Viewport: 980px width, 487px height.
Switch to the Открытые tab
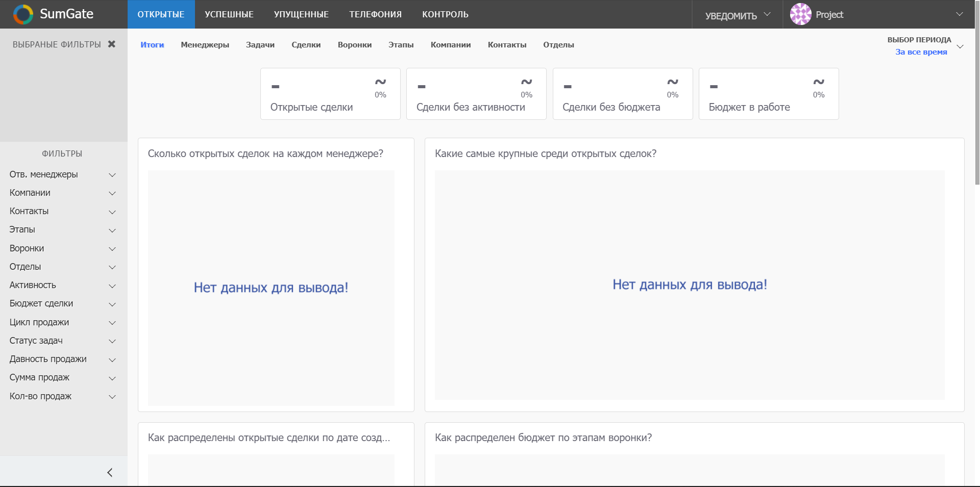pyautogui.click(x=161, y=14)
